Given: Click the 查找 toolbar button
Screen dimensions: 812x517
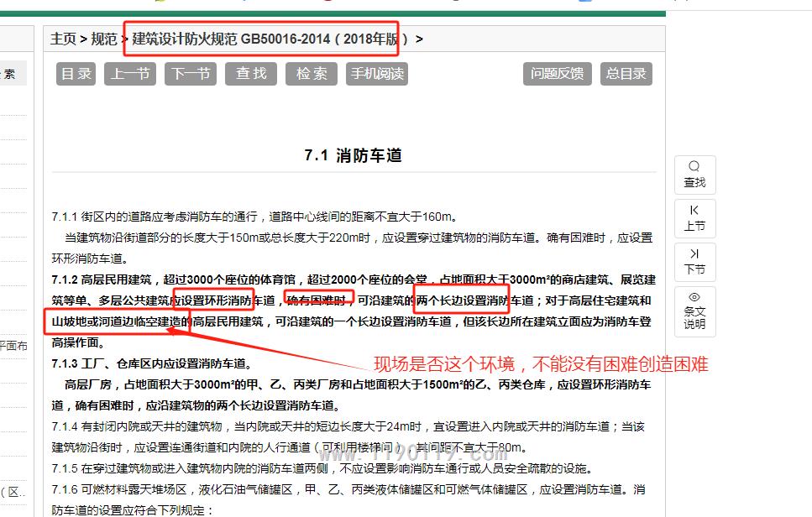Looking at the screenshot, I should (250, 74).
